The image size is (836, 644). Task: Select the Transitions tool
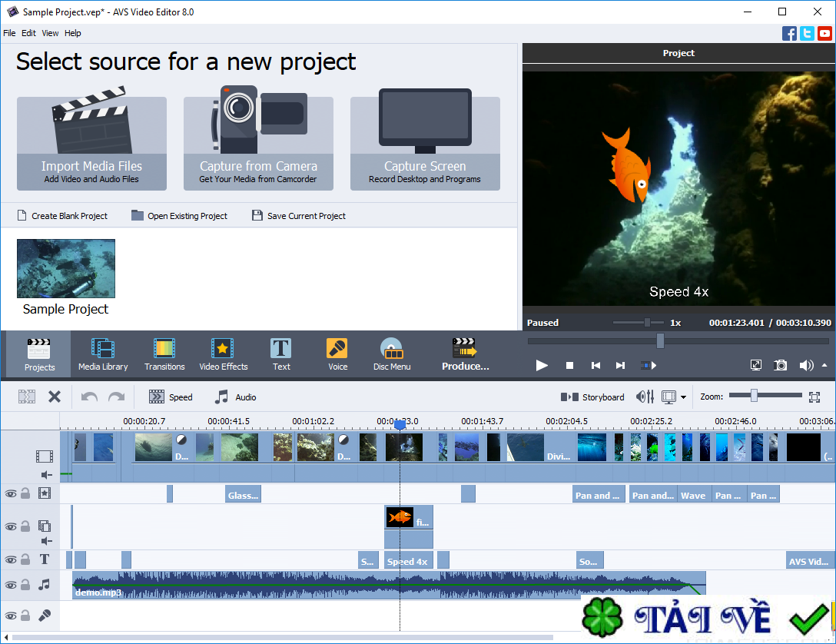point(164,354)
